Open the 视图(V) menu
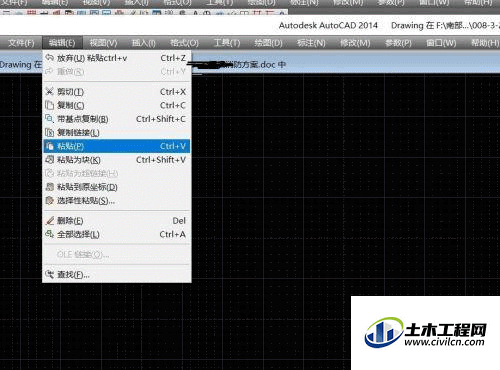The width and height of the screenshot is (500, 370). click(103, 43)
